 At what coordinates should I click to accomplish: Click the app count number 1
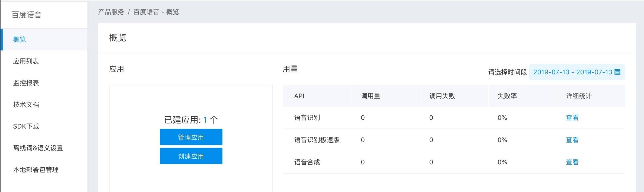coord(205,120)
